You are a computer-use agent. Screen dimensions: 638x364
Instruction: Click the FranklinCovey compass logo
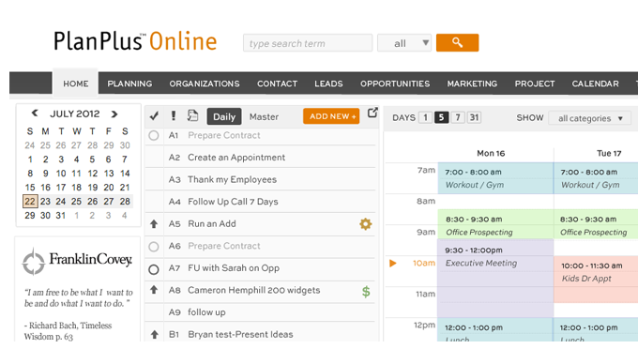(34, 262)
